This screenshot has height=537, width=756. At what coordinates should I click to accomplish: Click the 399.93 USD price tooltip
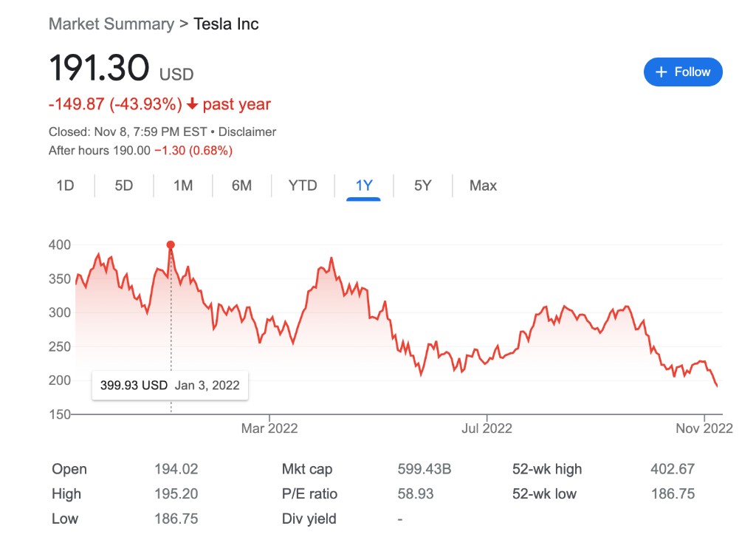pyautogui.click(x=170, y=385)
